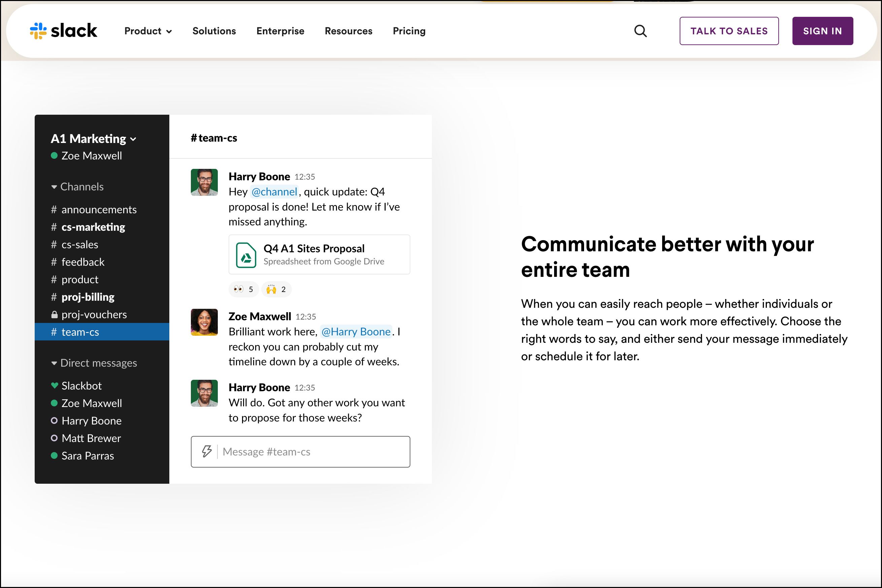Click Harry Boone's name on first message

coord(259,176)
